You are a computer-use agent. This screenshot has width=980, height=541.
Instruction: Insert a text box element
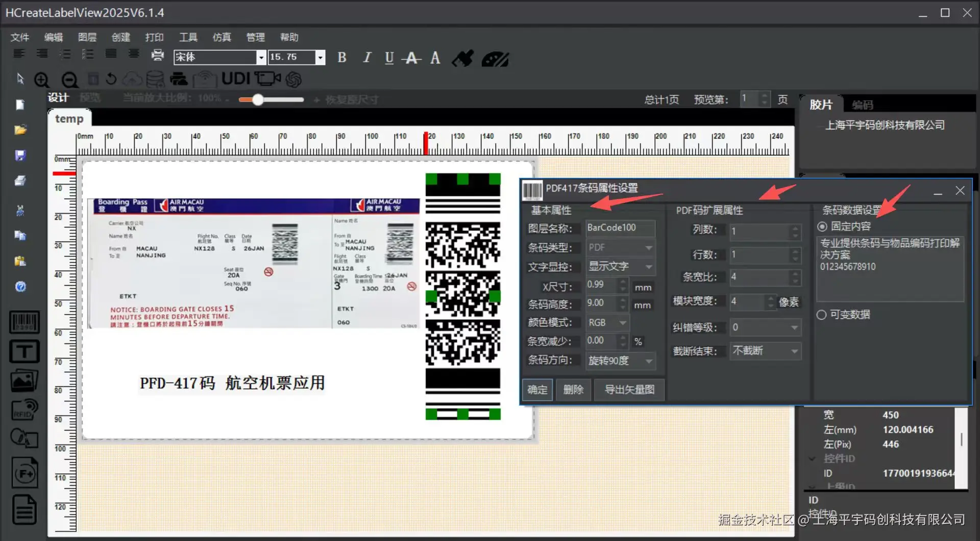click(24, 351)
